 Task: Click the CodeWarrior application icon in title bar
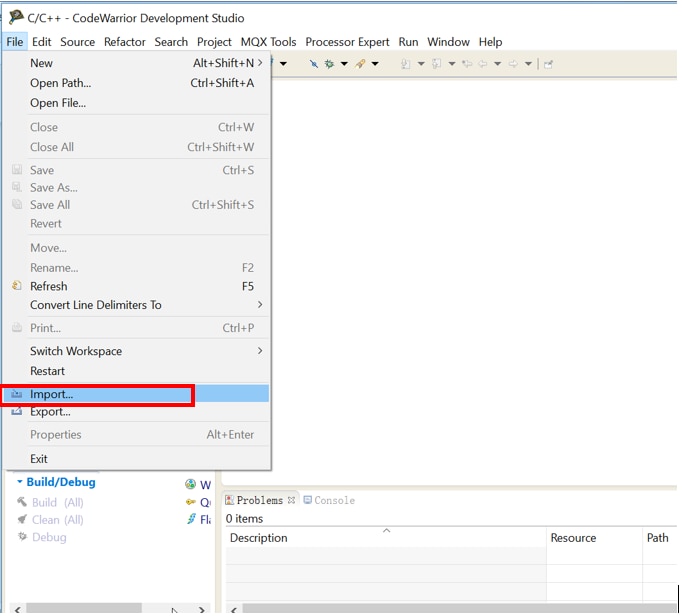[x=15, y=17]
